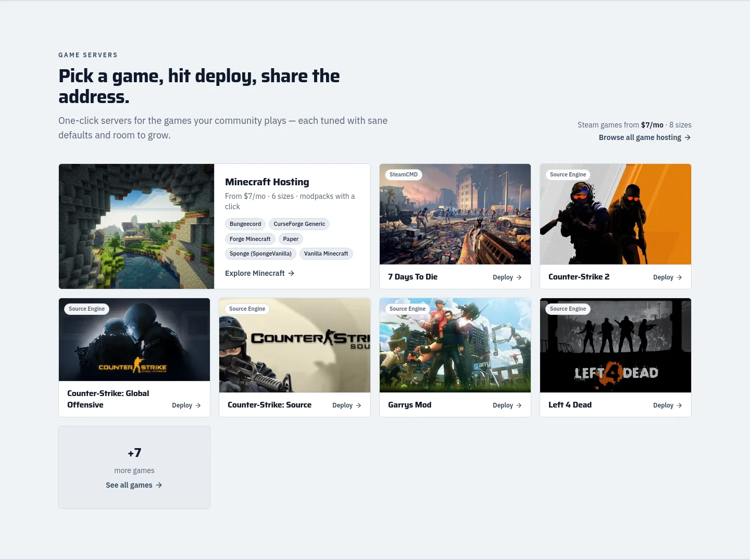
Task: Select the Bungeecord tag
Action: [245, 224]
